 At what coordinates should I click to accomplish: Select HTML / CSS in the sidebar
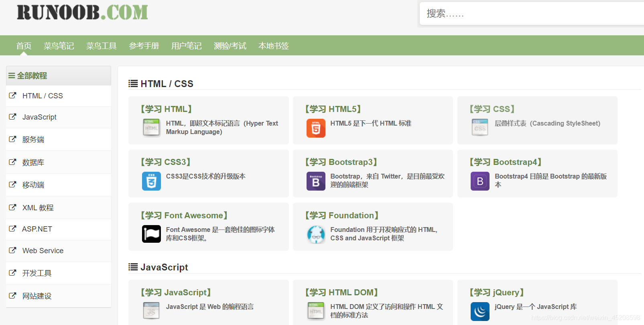[59, 96]
